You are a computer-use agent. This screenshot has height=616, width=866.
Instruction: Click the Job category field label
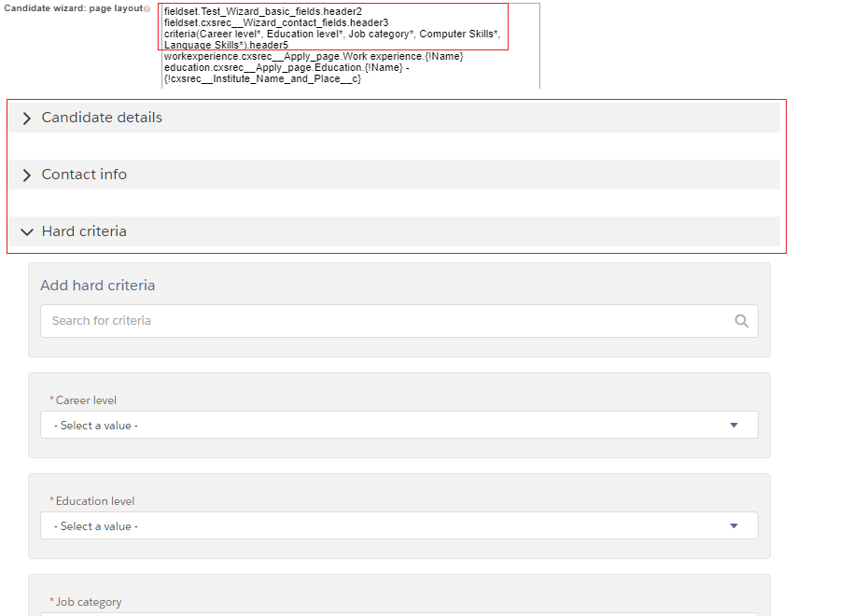click(x=89, y=602)
